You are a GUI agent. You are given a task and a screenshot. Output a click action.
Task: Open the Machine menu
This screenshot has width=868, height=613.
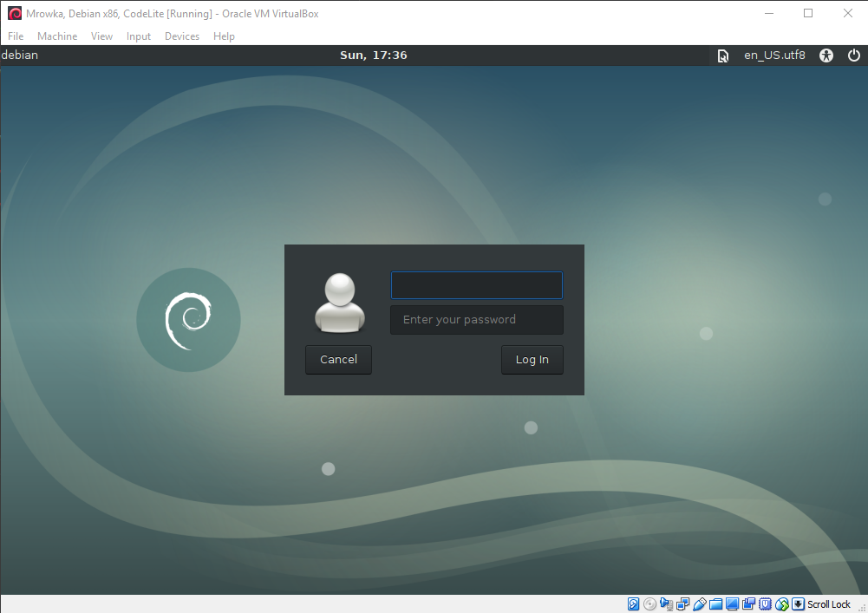[57, 36]
